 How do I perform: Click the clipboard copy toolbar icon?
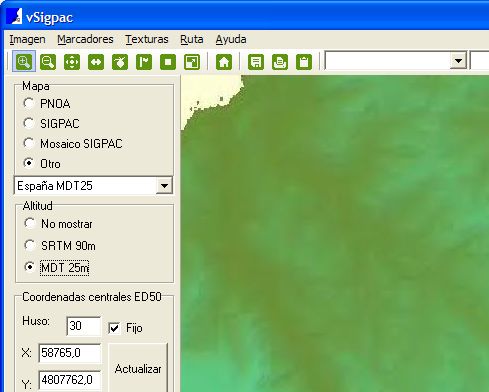pos(304,62)
